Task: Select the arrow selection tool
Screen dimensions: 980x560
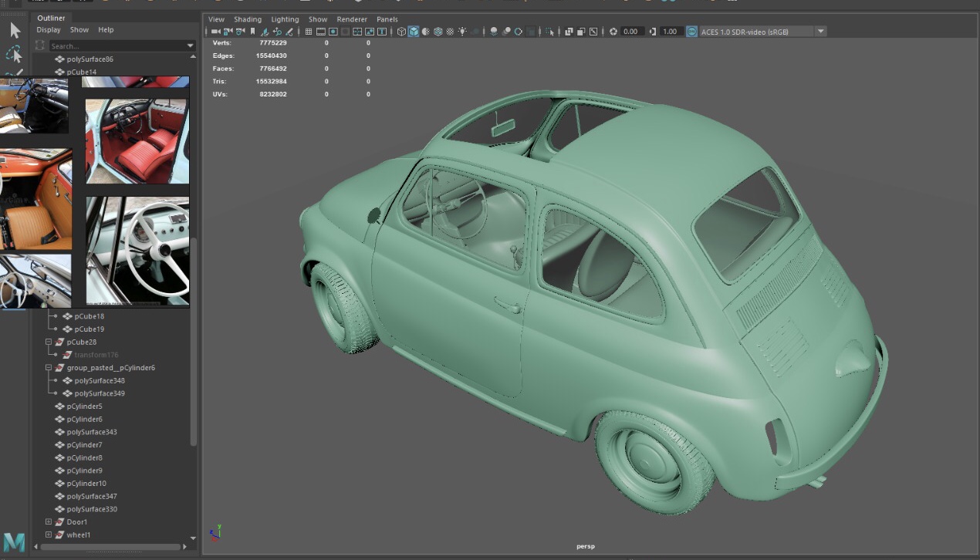Action: coord(14,29)
